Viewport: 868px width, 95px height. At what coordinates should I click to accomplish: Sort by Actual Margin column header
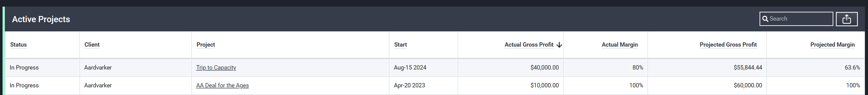tap(620, 45)
